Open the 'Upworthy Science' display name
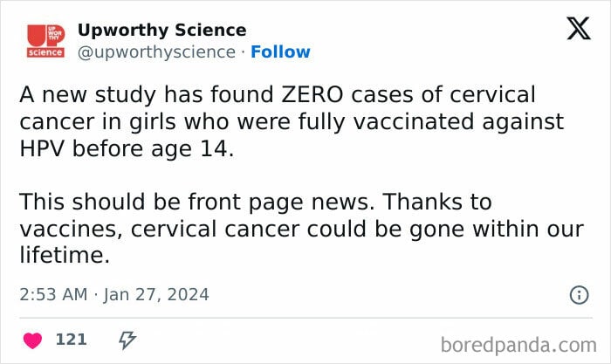The width and height of the screenshot is (611, 364). click(161, 30)
